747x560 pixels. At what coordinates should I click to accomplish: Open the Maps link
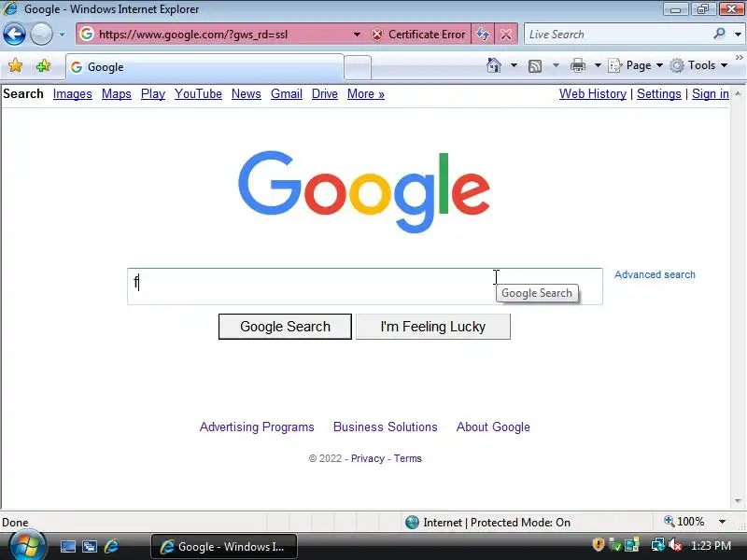[116, 94]
